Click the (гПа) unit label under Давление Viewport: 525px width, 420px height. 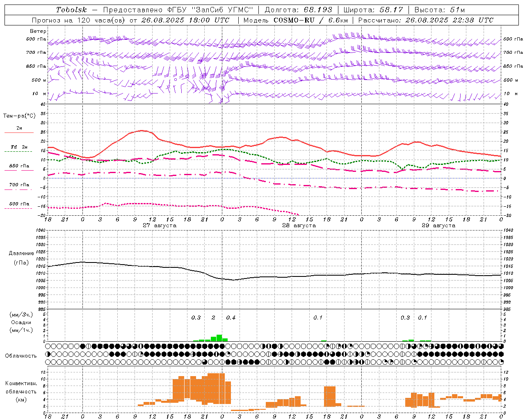[21, 263]
